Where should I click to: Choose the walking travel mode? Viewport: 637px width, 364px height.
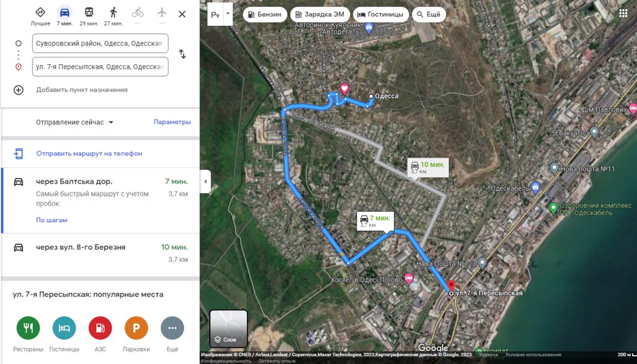pos(114,13)
